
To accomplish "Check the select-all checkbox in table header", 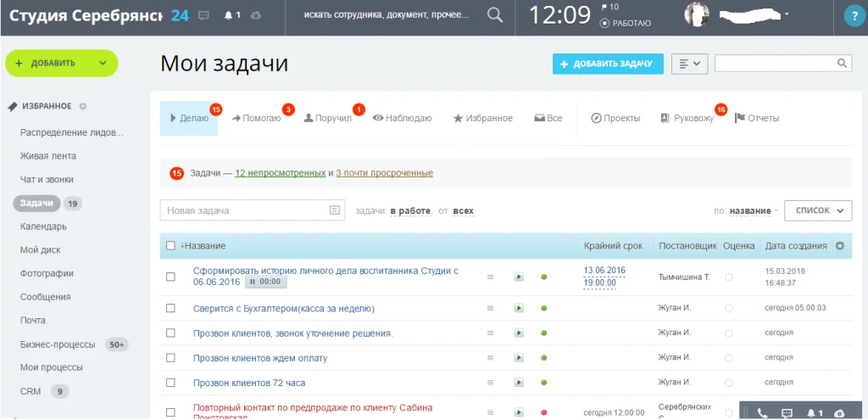I will [x=170, y=246].
